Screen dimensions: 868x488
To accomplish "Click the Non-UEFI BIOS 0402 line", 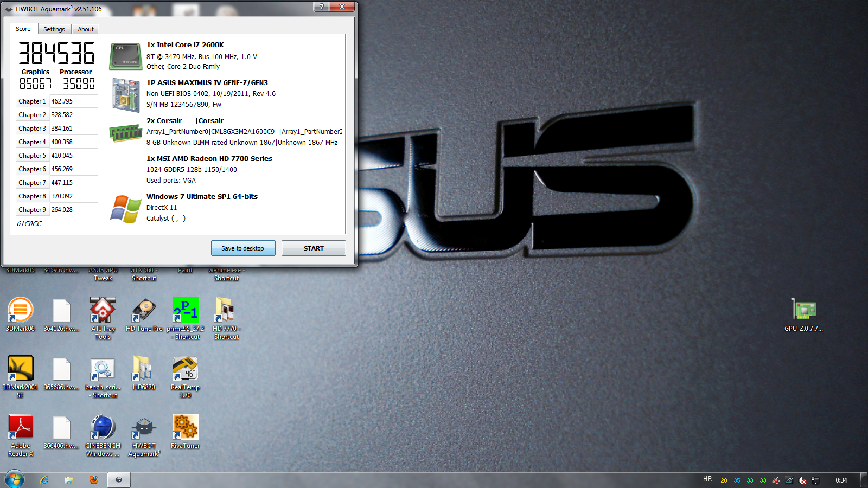I will (x=211, y=94).
